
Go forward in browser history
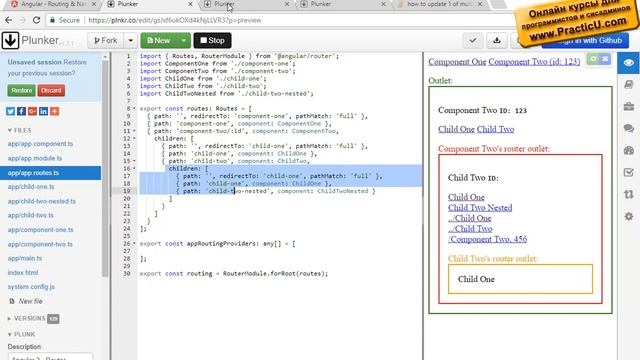pyautogui.click(x=22, y=20)
